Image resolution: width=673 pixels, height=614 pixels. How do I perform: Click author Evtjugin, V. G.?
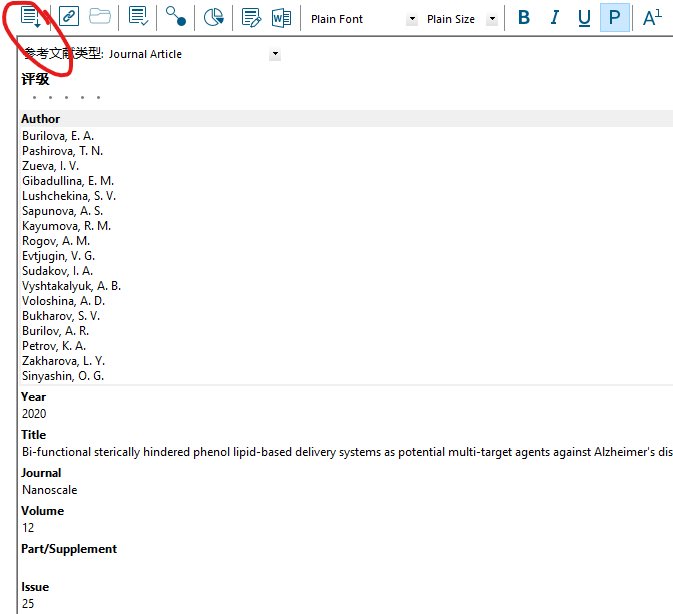click(58, 256)
